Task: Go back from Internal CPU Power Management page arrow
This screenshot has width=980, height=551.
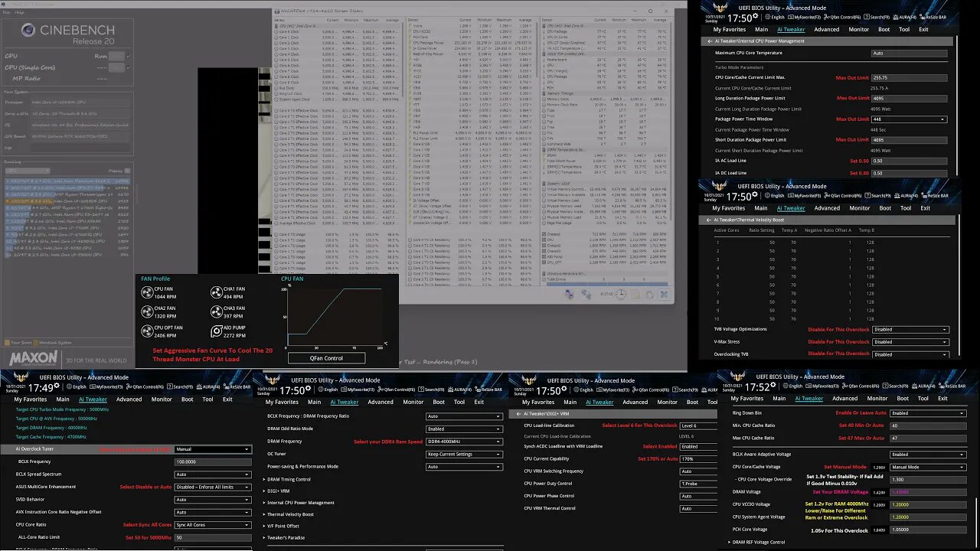Action: pyautogui.click(x=710, y=41)
